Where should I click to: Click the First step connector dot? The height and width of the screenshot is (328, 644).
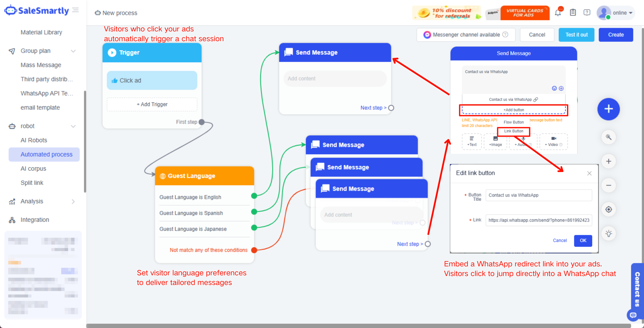click(x=202, y=122)
